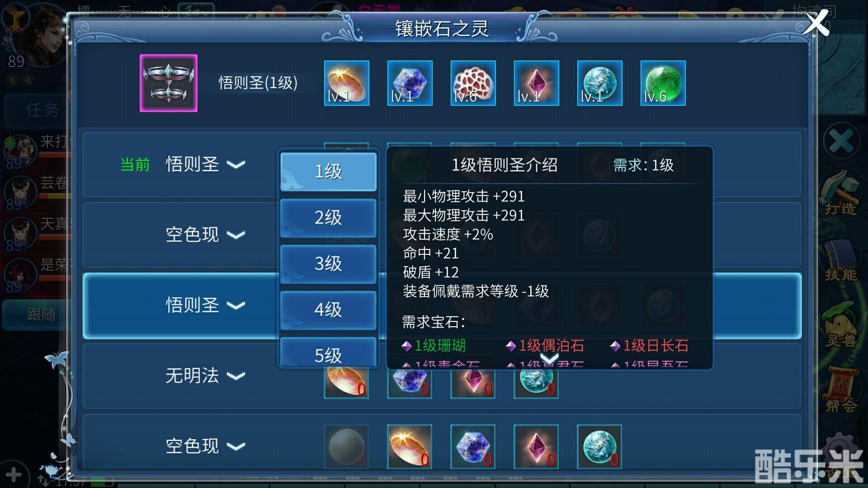Viewport: 868px width, 488px height.
Task: Click the orange lv.1 gem slot at top
Action: pyautogui.click(x=347, y=83)
